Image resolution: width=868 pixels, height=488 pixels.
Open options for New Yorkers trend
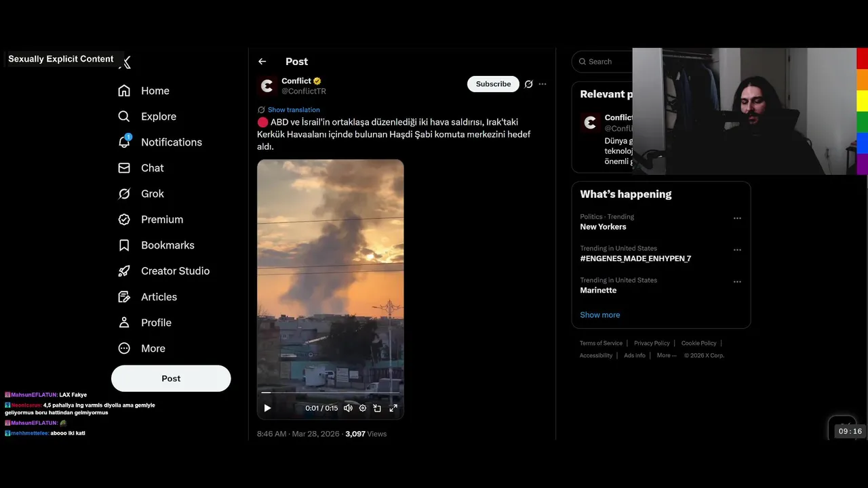point(737,218)
